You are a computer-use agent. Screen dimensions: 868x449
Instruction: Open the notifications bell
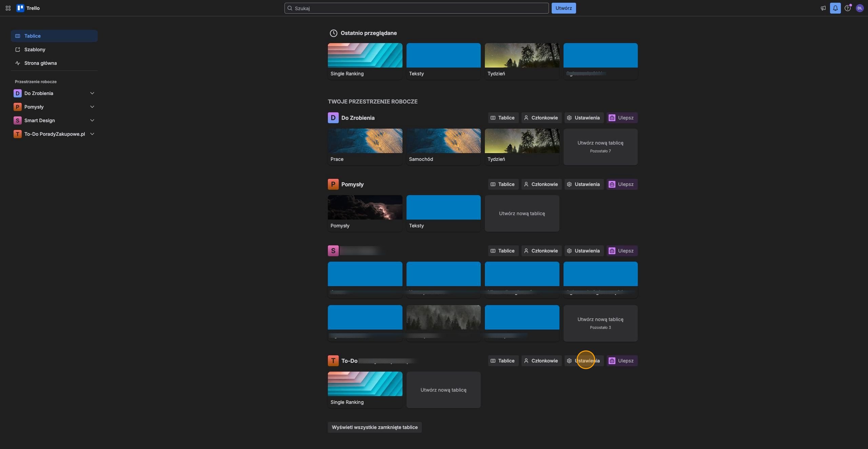point(835,8)
